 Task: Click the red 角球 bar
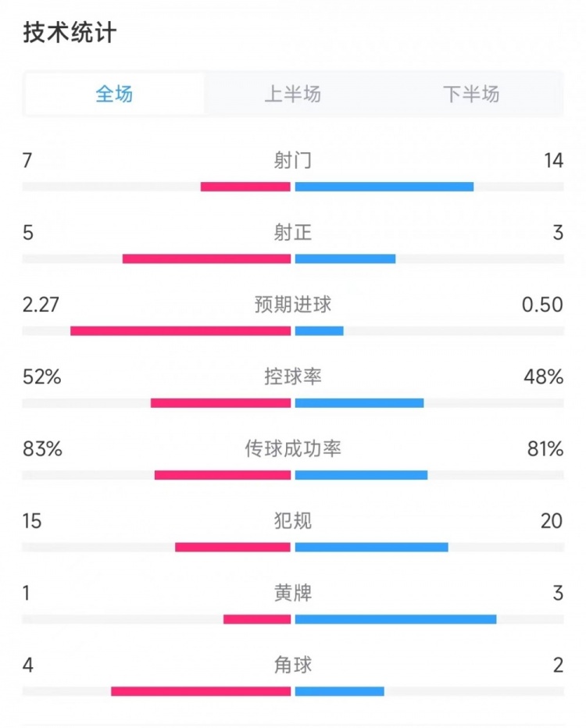[x=201, y=691]
